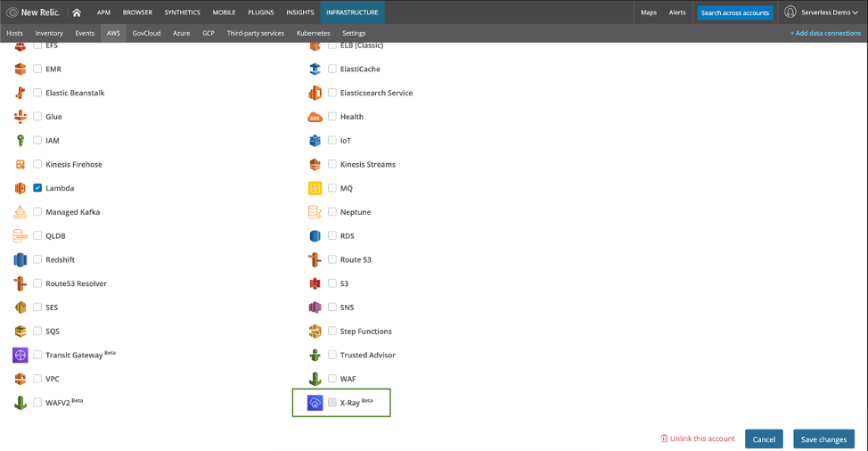This screenshot has width=868, height=451.
Task: Enable the Step Functions checkbox
Action: click(332, 331)
